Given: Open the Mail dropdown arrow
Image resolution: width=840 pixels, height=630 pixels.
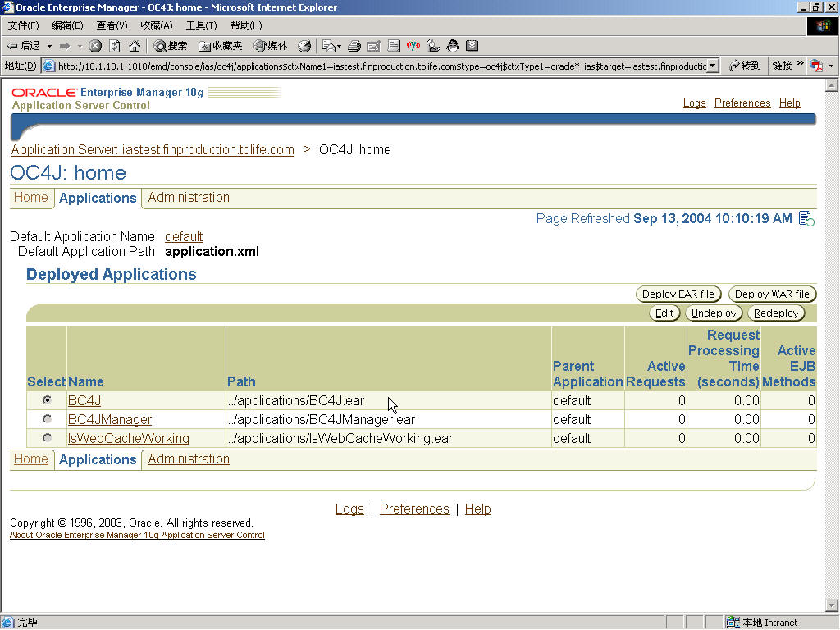Looking at the screenshot, I should click(339, 47).
